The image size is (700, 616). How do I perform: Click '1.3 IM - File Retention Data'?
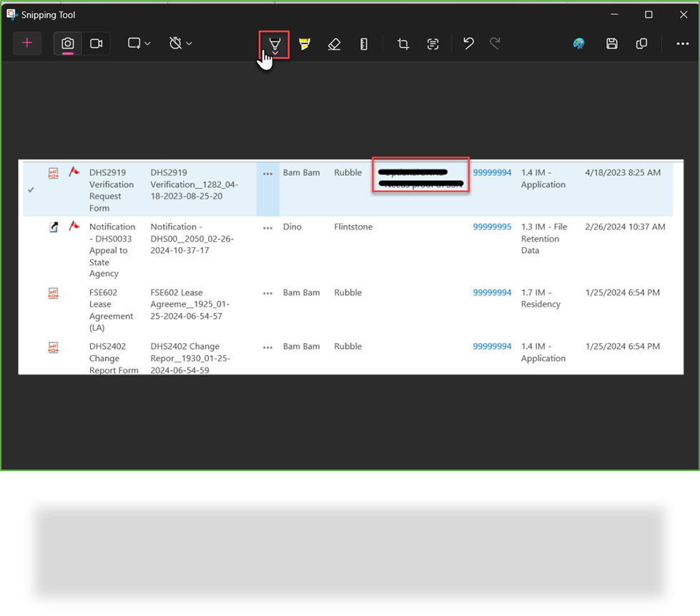pyautogui.click(x=544, y=239)
